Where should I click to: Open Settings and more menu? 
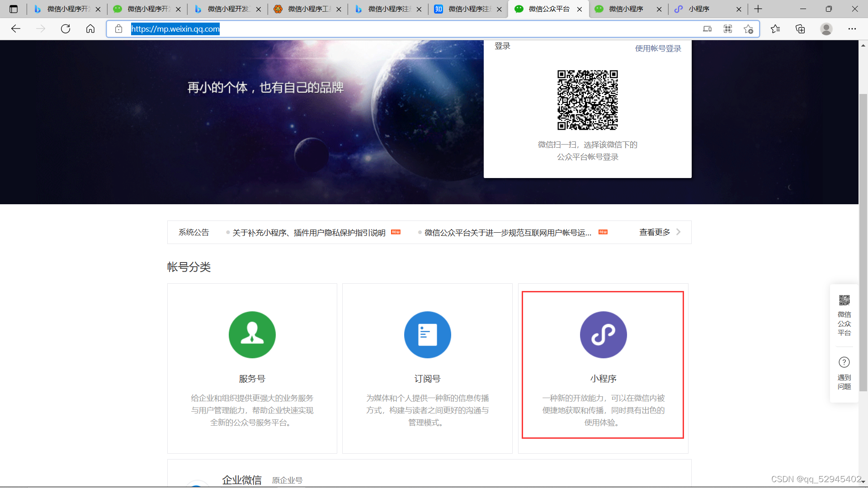[852, 29]
